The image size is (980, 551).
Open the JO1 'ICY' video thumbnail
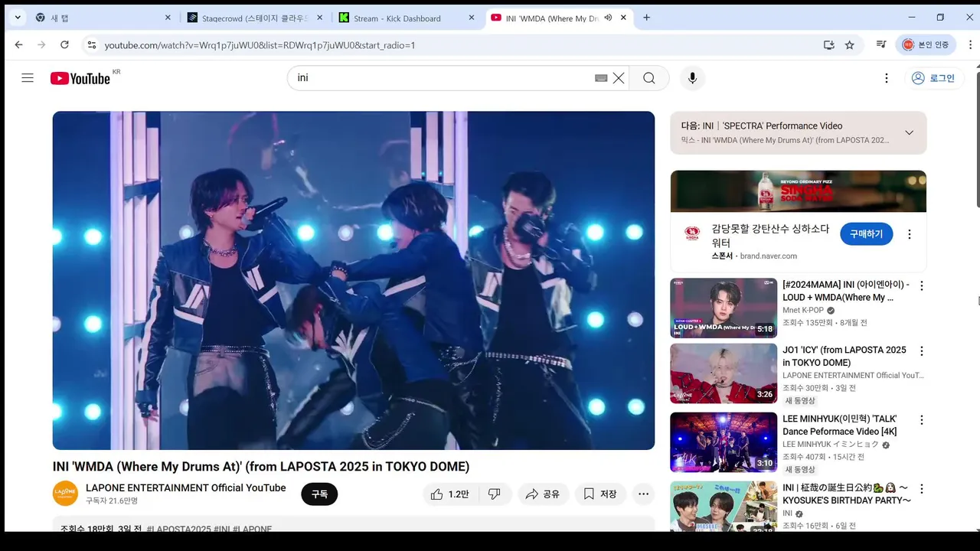(x=724, y=373)
